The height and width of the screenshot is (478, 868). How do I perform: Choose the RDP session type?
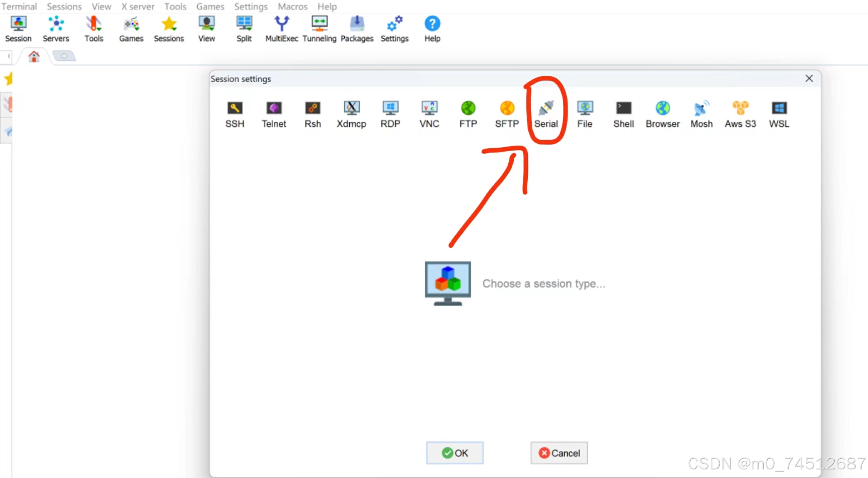(x=390, y=114)
